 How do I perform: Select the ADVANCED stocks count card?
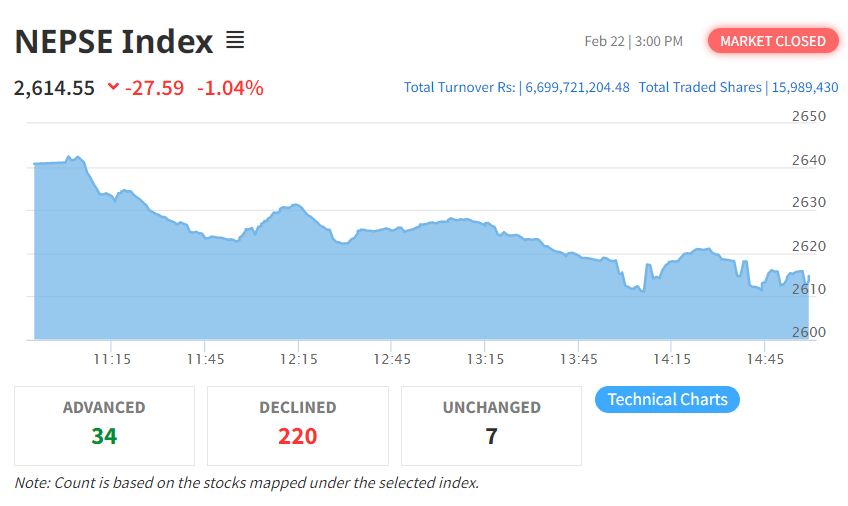(x=104, y=425)
